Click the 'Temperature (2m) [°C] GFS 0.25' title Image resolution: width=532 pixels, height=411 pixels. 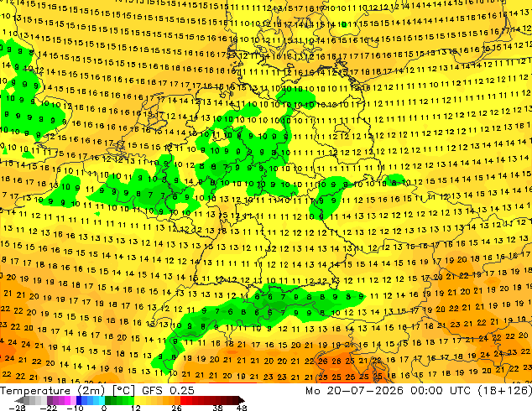point(97,391)
